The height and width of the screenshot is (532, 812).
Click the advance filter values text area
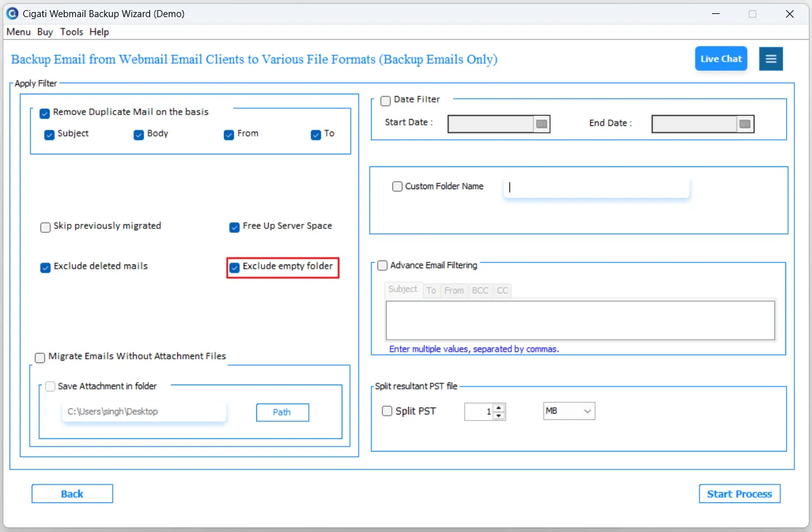coord(580,321)
